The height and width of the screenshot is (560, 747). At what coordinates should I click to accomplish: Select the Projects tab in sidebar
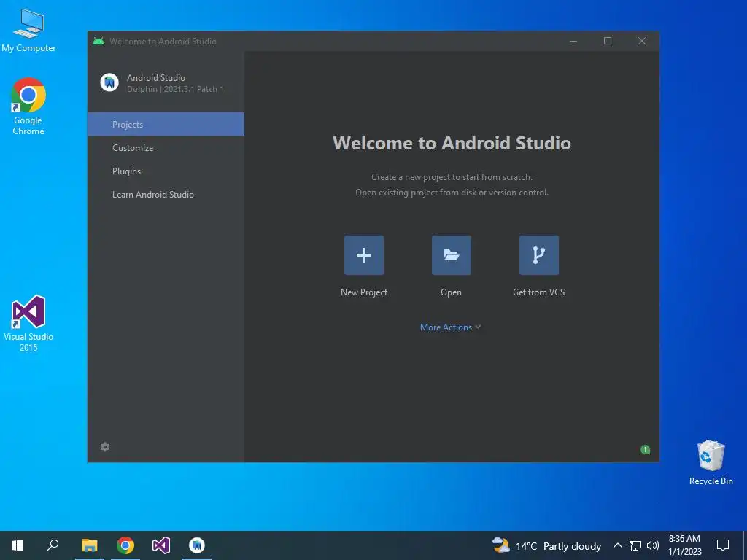[x=166, y=124]
